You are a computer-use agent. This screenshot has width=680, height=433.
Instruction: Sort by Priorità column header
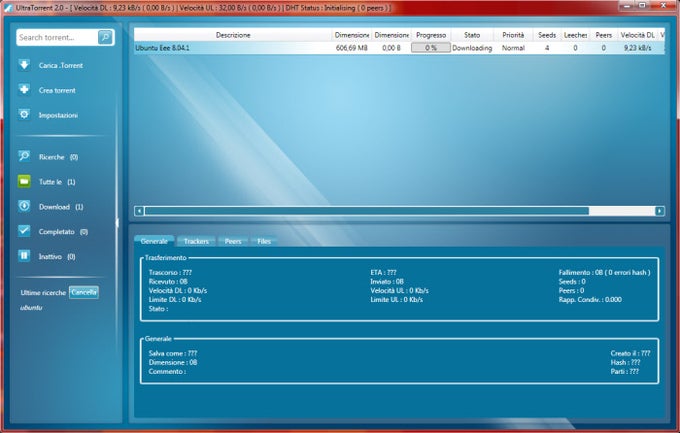point(513,35)
